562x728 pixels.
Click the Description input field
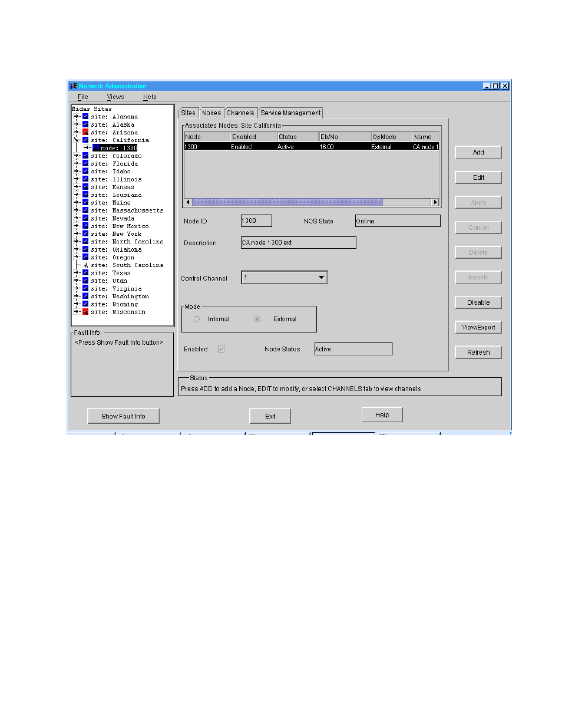tap(298, 242)
